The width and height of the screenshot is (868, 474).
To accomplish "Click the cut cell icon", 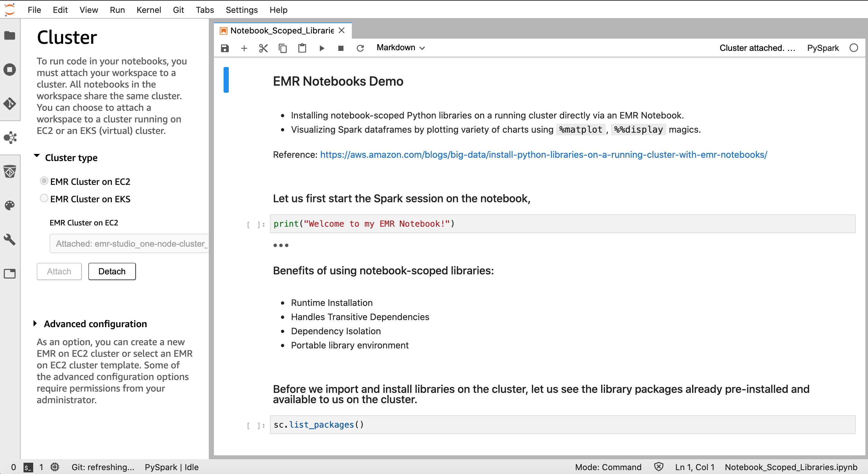I will pyautogui.click(x=263, y=47).
